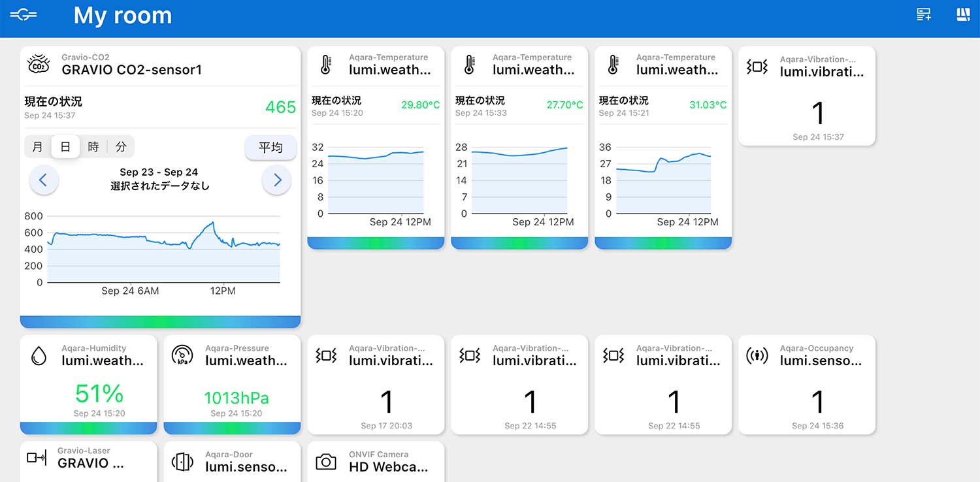Click the Aqara-Occupancy label
Screen dimensions: 980x482
[817, 348]
